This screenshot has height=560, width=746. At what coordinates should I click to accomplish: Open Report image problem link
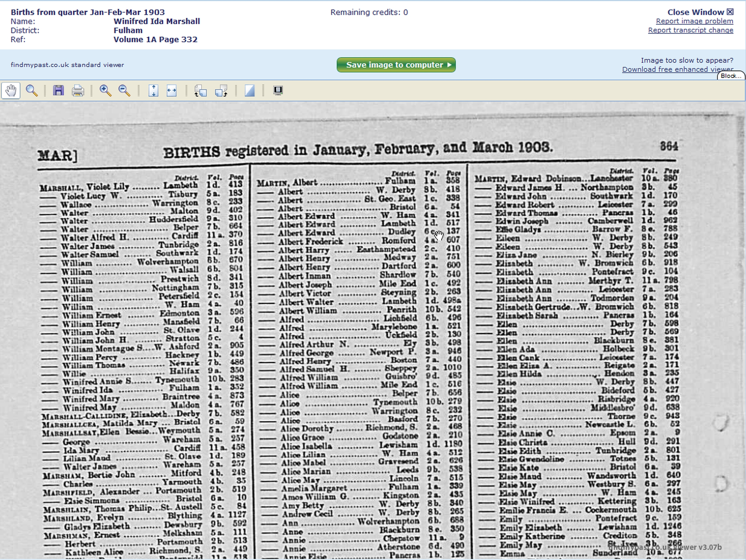[x=694, y=21]
